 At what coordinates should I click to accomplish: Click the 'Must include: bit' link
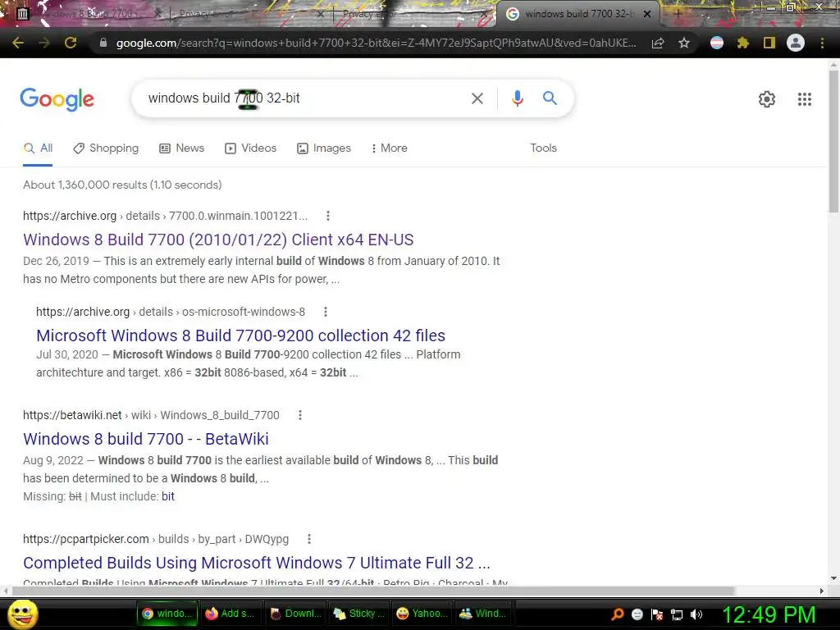(x=167, y=496)
